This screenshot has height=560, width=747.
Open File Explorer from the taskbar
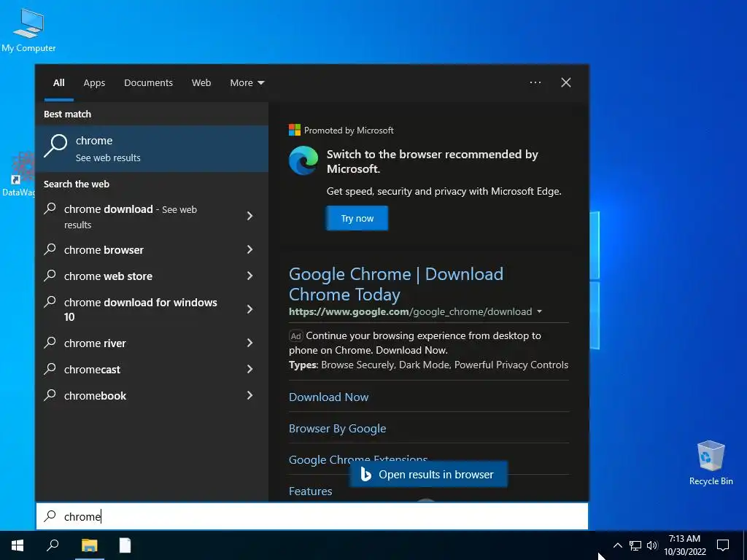click(x=89, y=545)
